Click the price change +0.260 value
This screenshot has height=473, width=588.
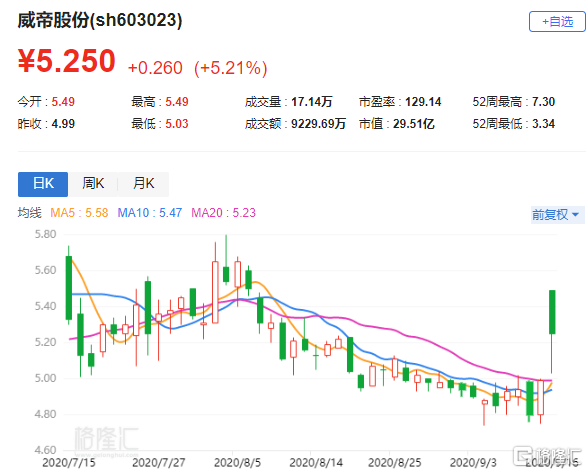(155, 68)
